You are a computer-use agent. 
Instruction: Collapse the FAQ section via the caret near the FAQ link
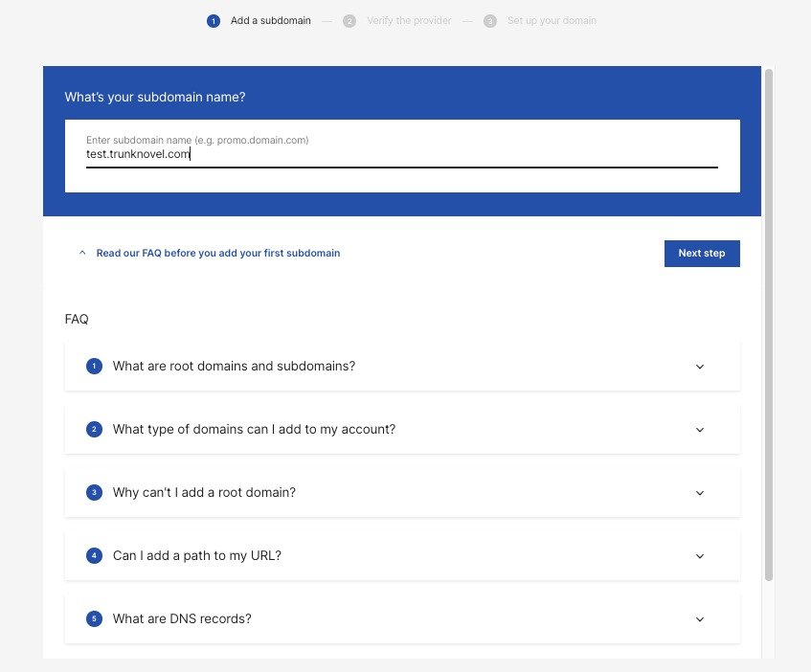pos(82,252)
